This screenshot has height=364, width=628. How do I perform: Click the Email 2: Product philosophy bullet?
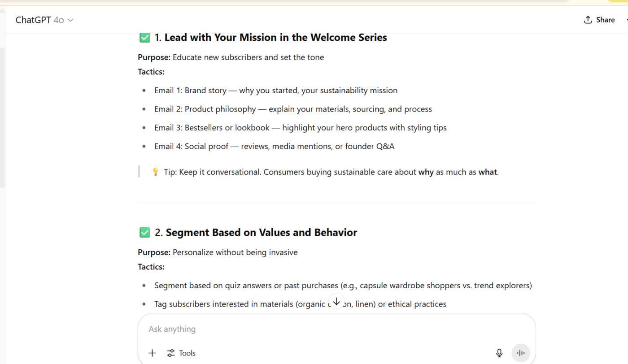click(x=293, y=109)
